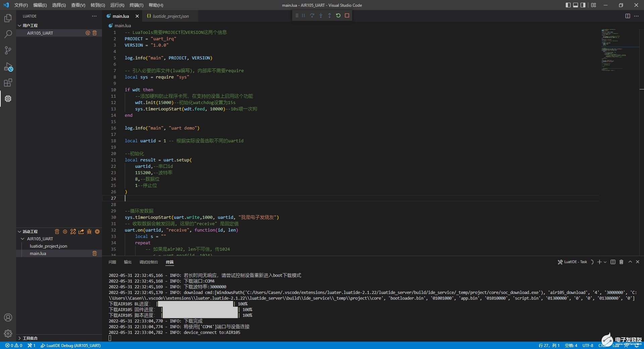Open the 运行(R) menu

coord(117,5)
